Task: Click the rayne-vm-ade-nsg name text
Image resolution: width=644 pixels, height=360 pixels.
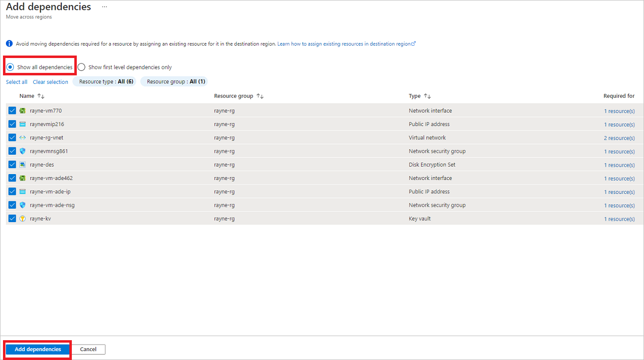Action: [52, 205]
